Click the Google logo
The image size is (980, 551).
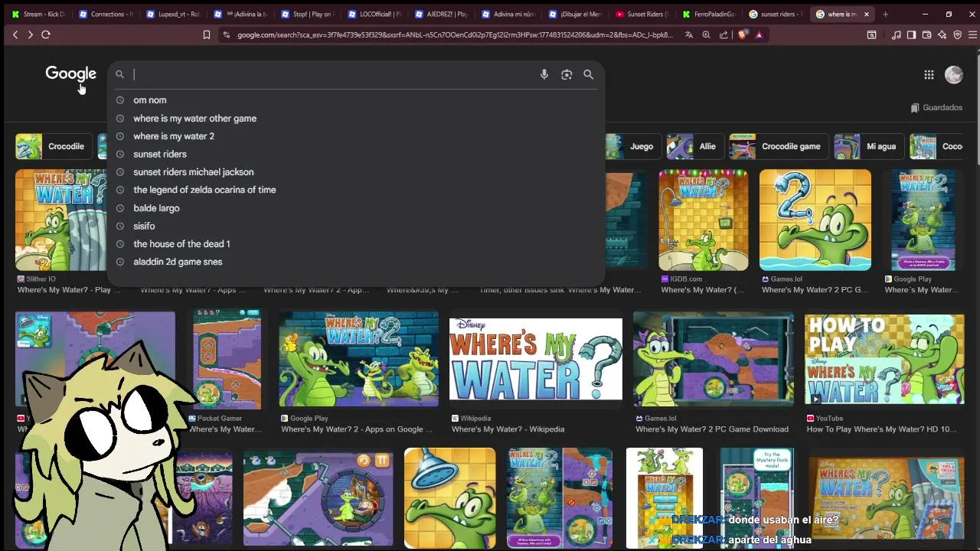(x=70, y=74)
